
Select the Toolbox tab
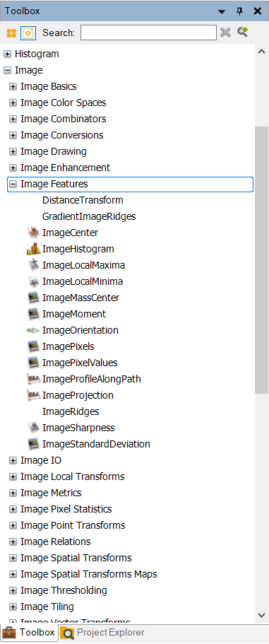click(x=29, y=633)
